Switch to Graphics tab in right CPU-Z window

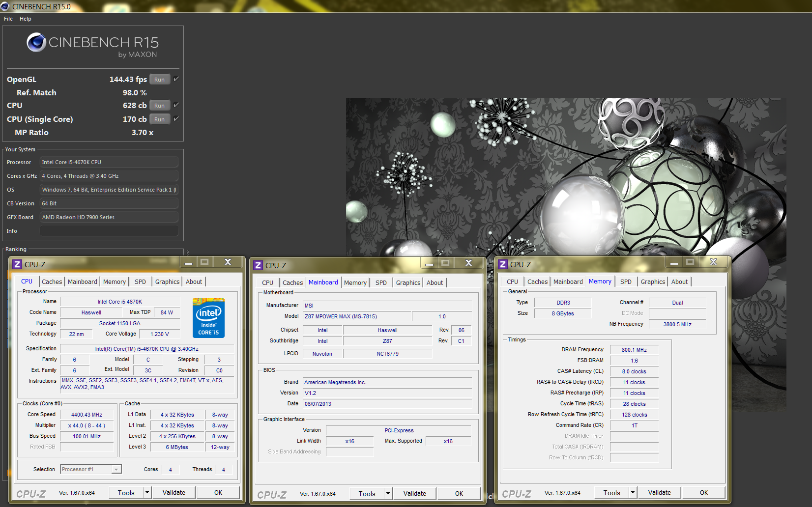tap(653, 282)
